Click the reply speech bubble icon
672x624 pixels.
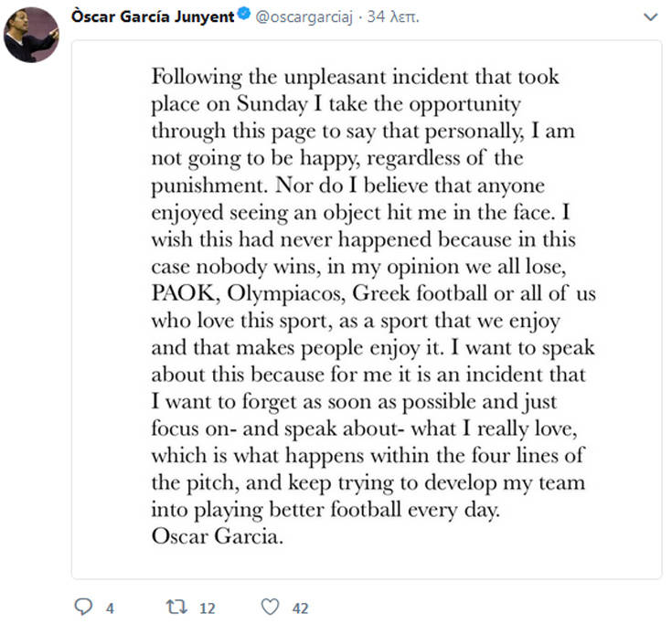click(x=81, y=607)
